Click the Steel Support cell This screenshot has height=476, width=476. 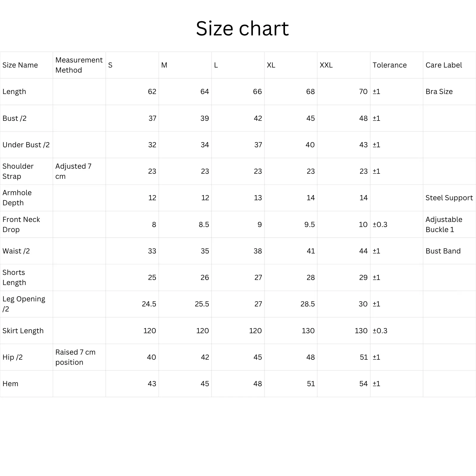pyautogui.click(x=449, y=198)
